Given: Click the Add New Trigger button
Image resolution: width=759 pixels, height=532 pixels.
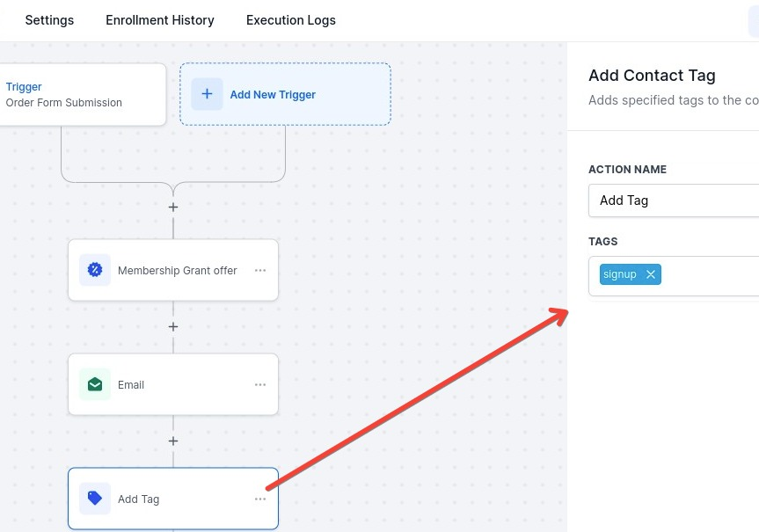Looking at the screenshot, I should (x=285, y=94).
